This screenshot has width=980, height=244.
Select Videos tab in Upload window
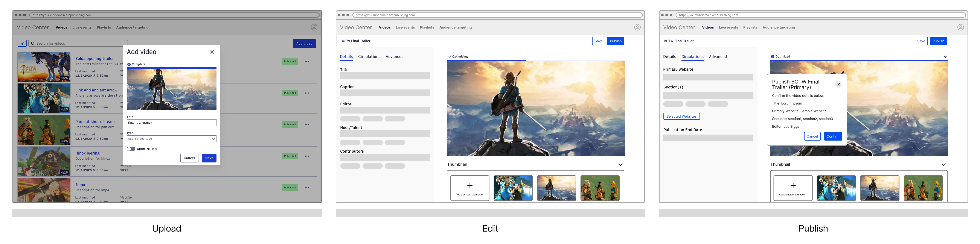coord(62,27)
